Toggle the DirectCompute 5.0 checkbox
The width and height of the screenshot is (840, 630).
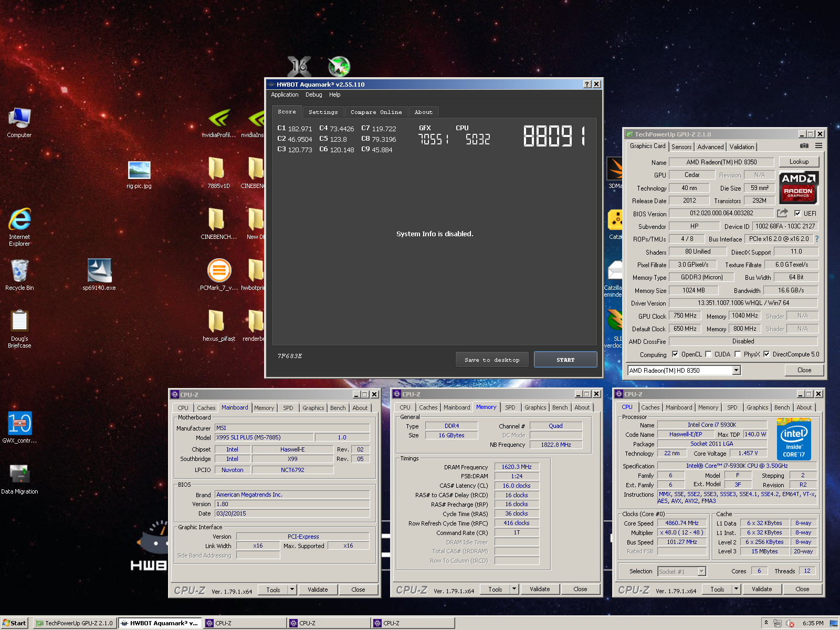coord(766,354)
